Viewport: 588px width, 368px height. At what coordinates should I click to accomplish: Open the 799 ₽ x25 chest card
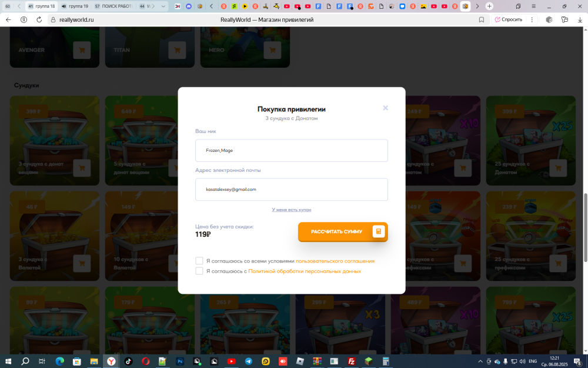tap(530, 320)
